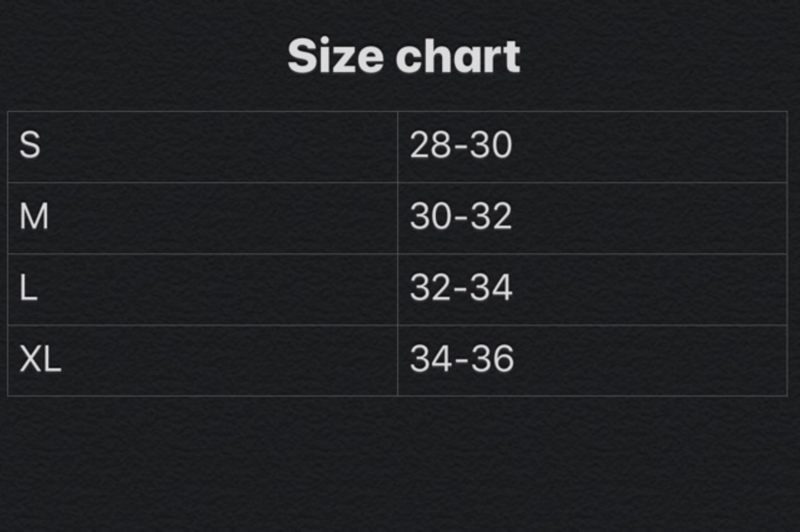Click the 28-30 measurement value
The image size is (800, 532).
click(461, 145)
